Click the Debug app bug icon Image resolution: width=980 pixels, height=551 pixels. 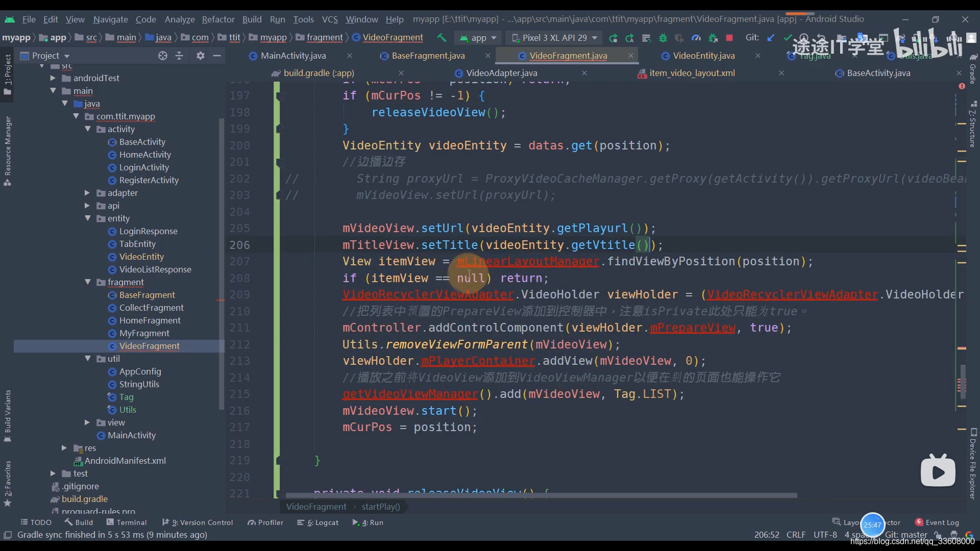(x=663, y=38)
